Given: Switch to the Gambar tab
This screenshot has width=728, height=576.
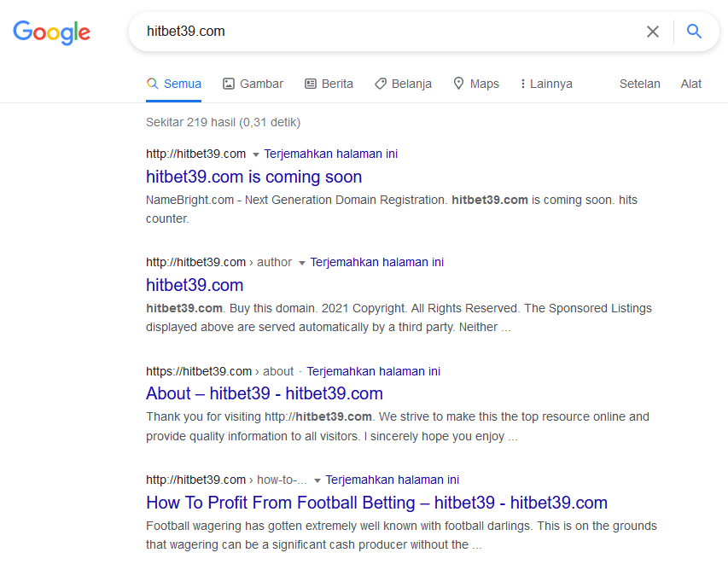Looking at the screenshot, I should click(253, 84).
